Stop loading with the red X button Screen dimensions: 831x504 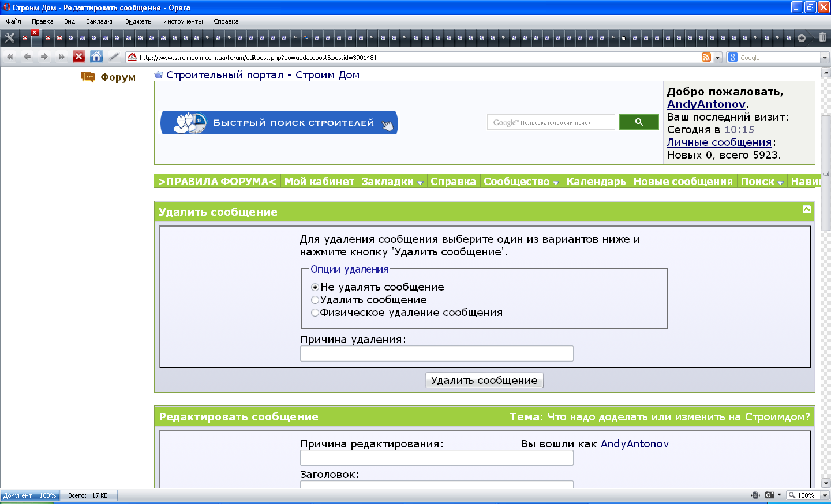pos(79,57)
